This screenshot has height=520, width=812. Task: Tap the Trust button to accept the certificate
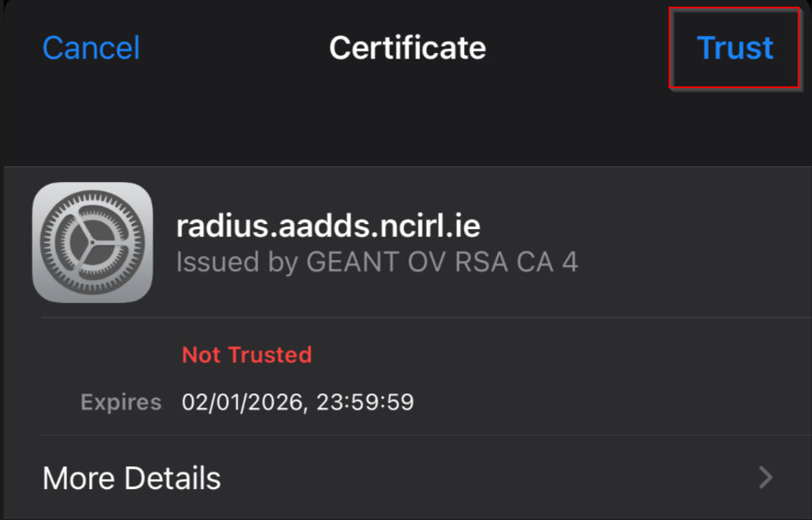[x=734, y=48]
